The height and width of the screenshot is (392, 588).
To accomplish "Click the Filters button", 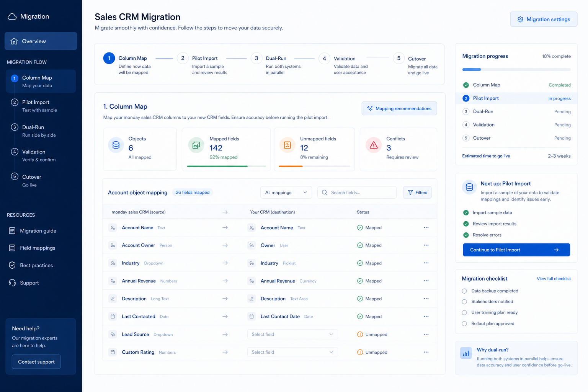I will (417, 193).
